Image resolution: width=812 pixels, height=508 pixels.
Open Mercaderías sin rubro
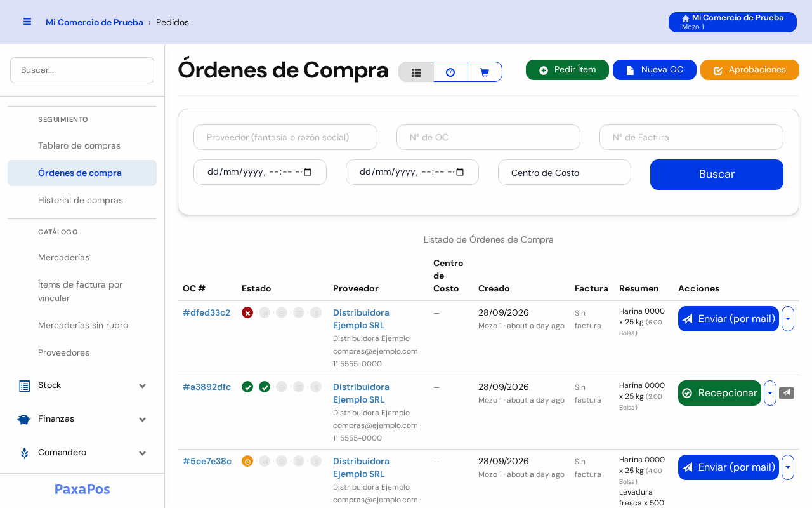(x=82, y=326)
